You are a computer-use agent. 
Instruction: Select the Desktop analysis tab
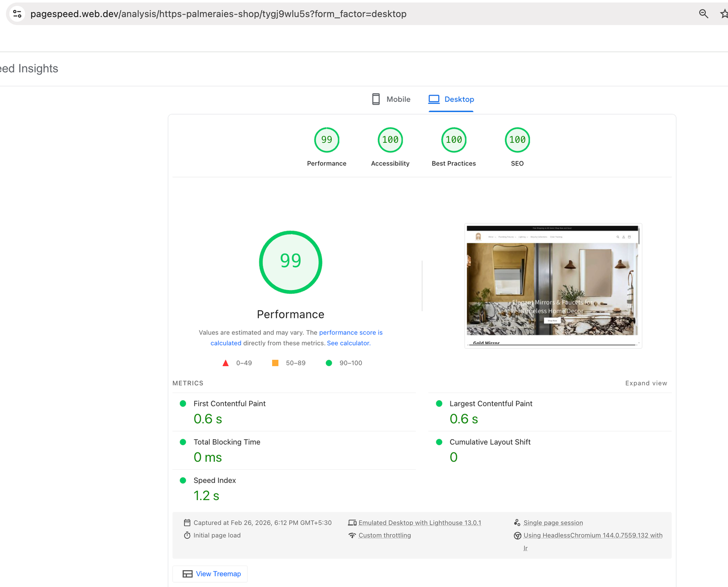tap(460, 99)
